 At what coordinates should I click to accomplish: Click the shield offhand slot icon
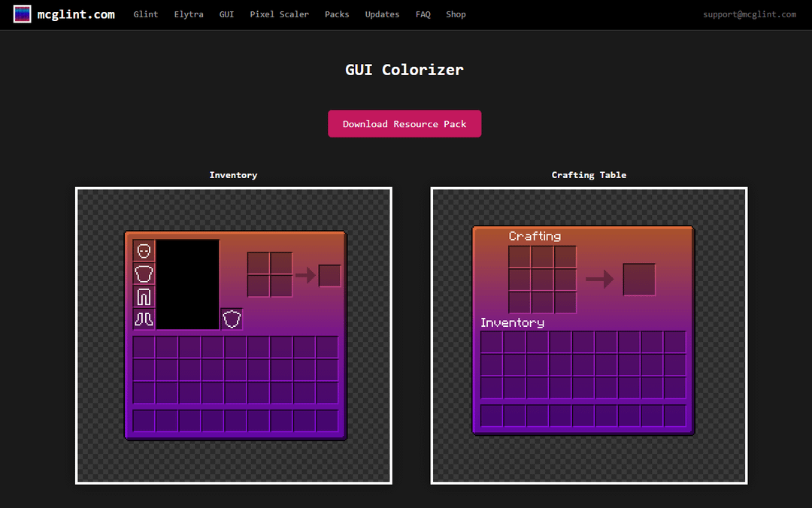click(232, 319)
